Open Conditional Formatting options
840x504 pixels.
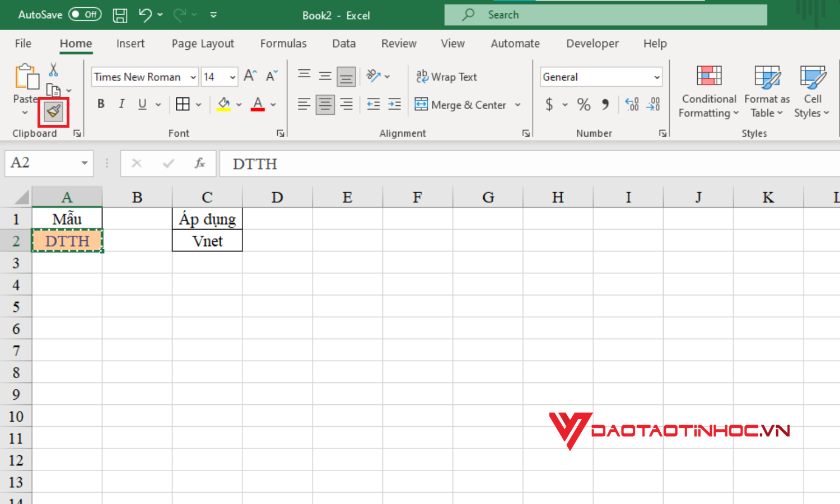(708, 91)
